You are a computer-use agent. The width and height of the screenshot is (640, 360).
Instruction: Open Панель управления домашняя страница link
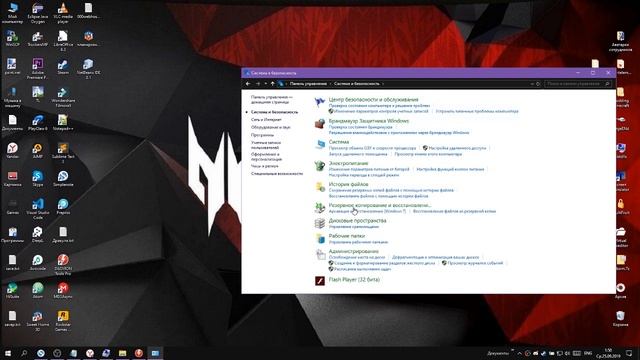coord(271,100)
